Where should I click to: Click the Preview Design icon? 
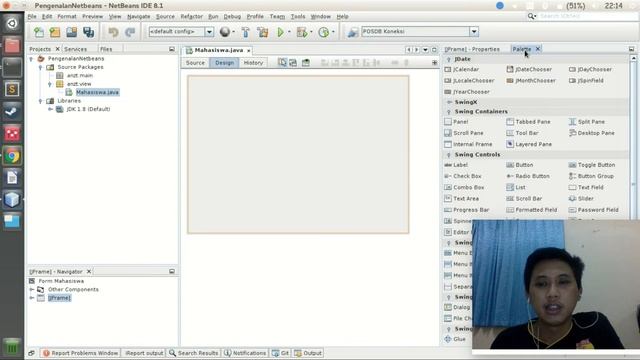[x=305, y=62]
